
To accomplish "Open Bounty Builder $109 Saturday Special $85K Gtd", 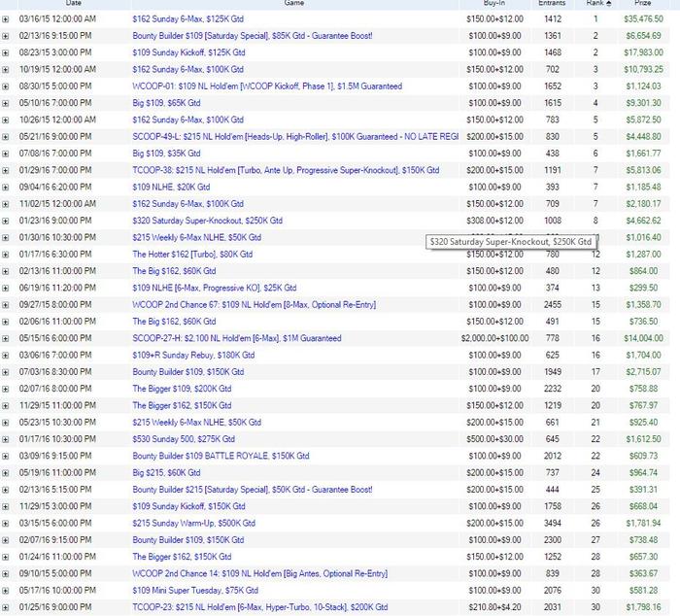I will [253, 36].
